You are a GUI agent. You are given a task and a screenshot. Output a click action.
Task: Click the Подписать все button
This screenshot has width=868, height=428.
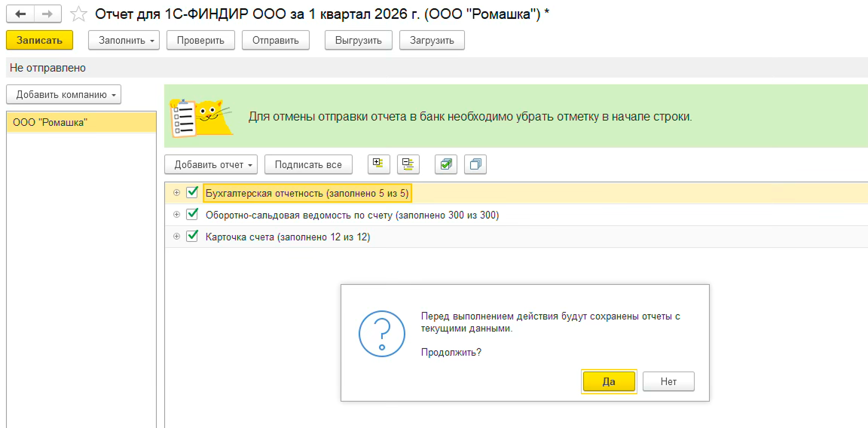pyautogui.click(x=308, y=164)
